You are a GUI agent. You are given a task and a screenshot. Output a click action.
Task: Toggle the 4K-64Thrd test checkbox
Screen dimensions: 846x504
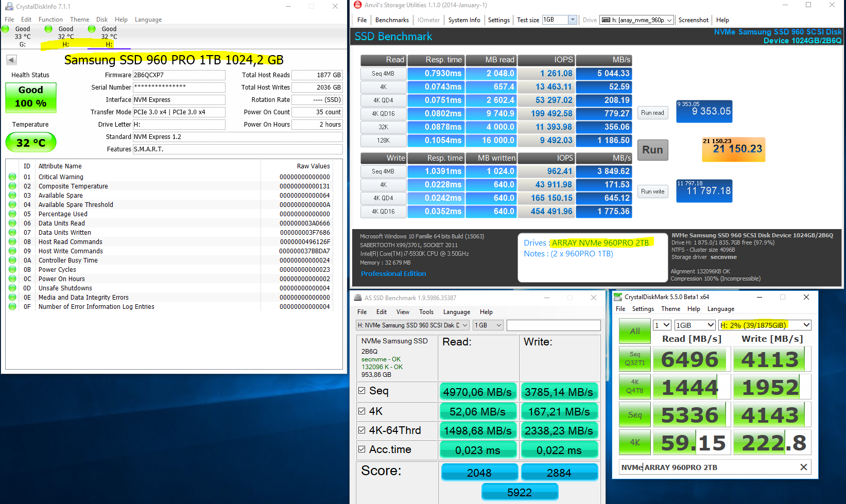tap(362, 430)
